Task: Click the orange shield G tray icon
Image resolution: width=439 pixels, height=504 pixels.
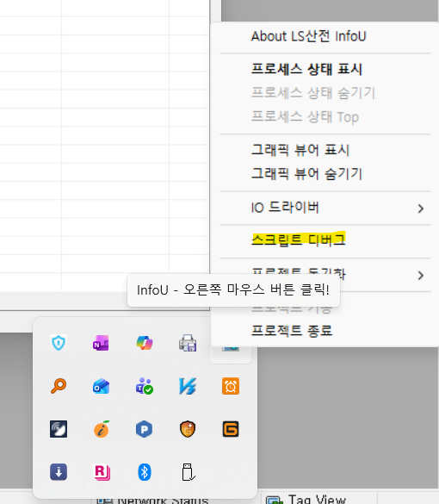Action: point(188,429)
